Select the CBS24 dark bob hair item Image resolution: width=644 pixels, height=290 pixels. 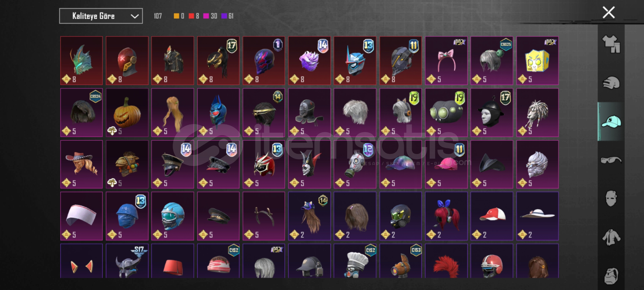click(82, 113)
